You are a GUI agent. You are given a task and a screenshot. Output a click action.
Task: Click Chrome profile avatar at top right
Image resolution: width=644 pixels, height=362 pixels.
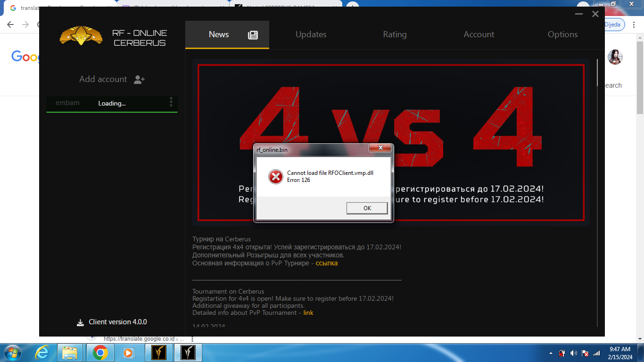(x=615, y=57)
